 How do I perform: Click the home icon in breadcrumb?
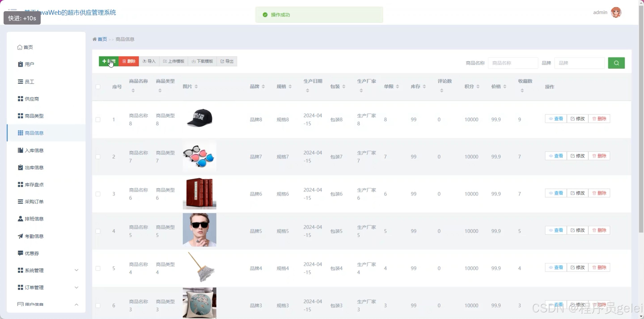[x=95, y=39]
